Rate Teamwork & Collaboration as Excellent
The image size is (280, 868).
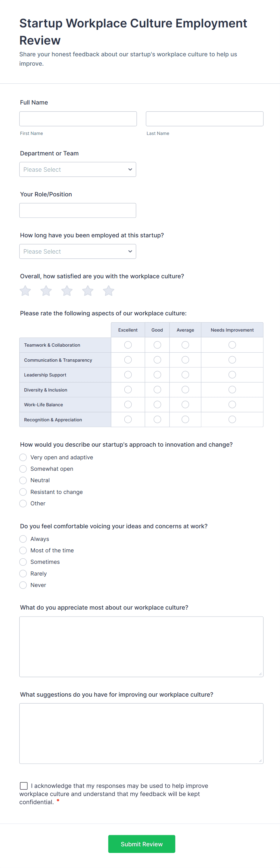128,345
